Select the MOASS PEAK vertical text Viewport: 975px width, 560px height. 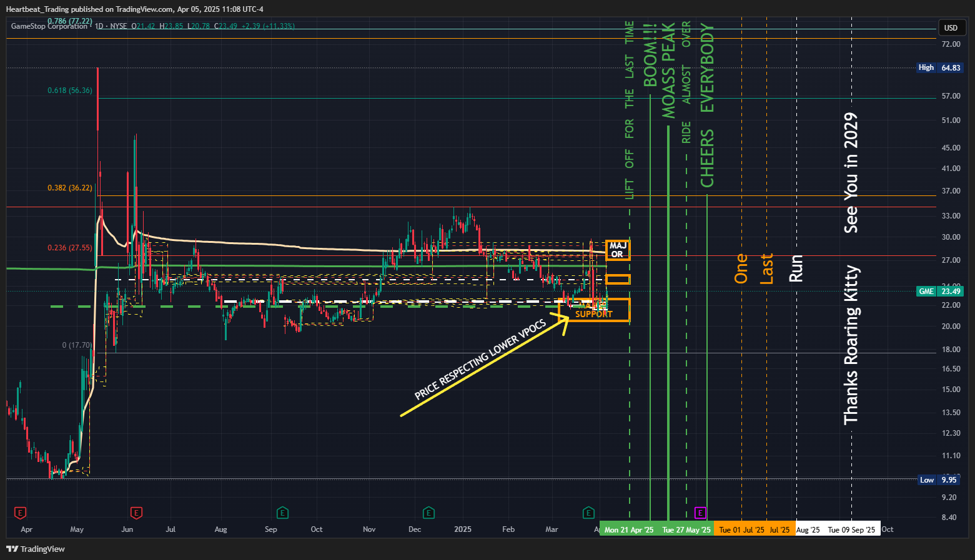pyautogui.click(x=669, y=71)
